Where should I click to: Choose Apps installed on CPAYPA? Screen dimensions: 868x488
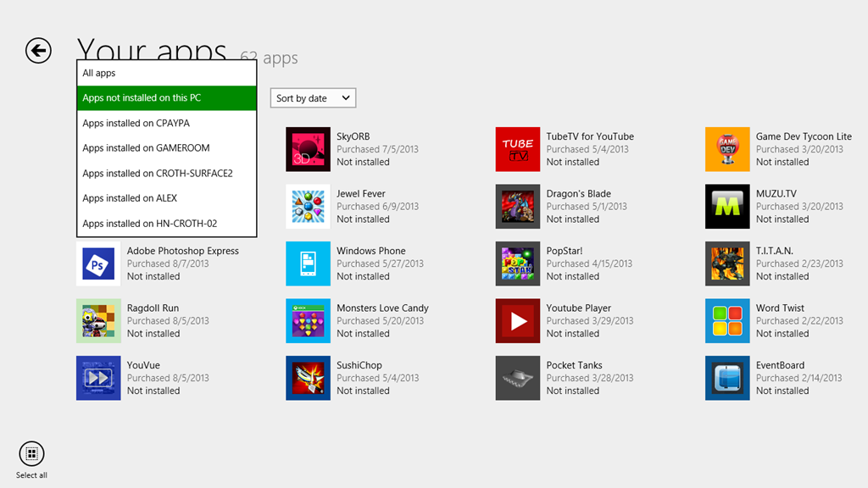pos(167,123)
